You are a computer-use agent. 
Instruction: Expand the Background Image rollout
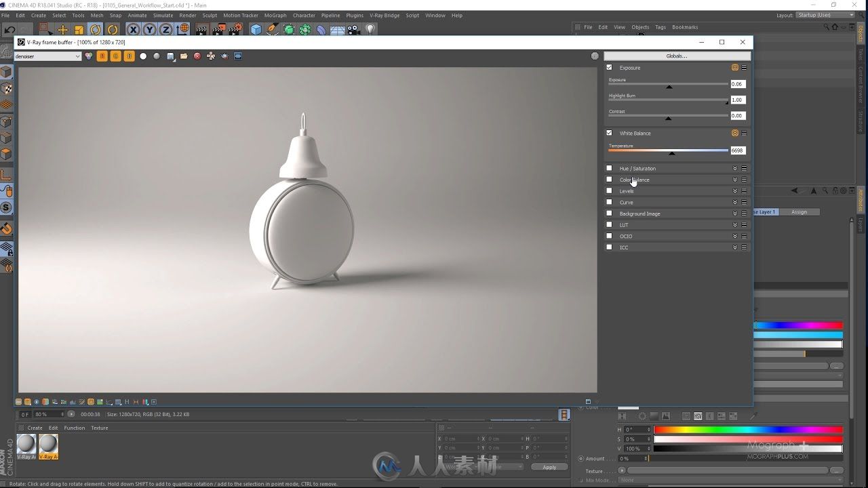click(x=735, y=213)
